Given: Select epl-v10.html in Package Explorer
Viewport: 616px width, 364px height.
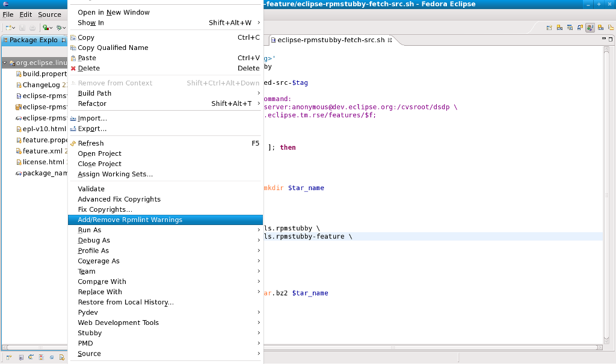Looking at the screenshot, I should coord(42,129).
